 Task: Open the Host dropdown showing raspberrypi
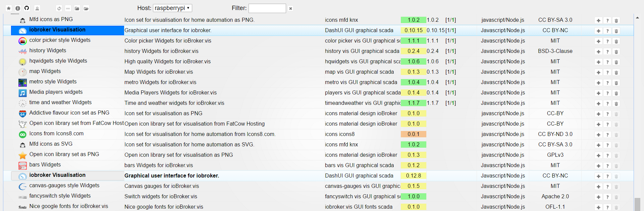(172, 8)
